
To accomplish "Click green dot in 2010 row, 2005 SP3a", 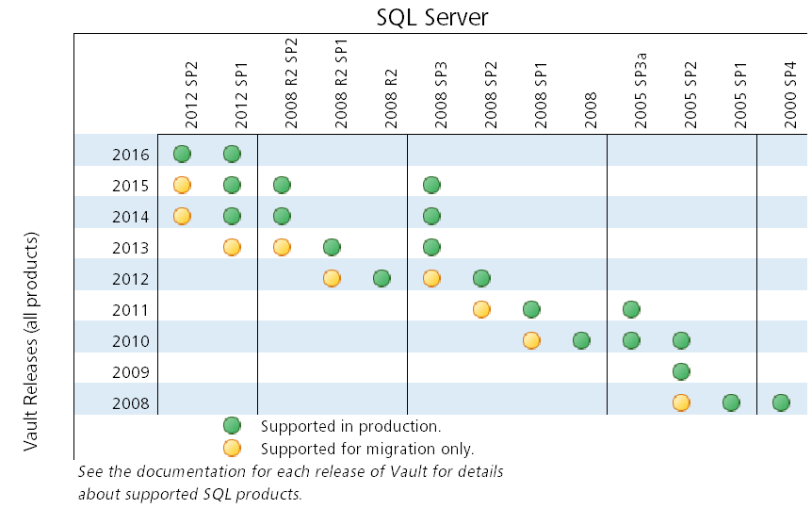I will click(631, 340).
